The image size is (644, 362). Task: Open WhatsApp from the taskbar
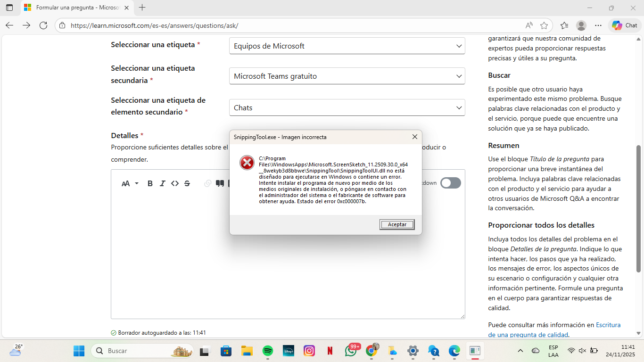pyautogui.click(x=351, y=351)
